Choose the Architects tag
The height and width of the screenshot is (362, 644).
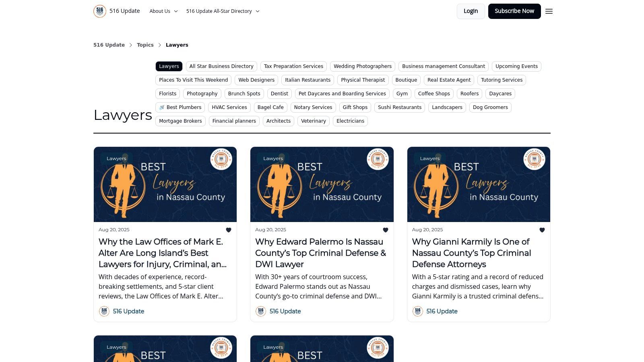tap(279, 121)
